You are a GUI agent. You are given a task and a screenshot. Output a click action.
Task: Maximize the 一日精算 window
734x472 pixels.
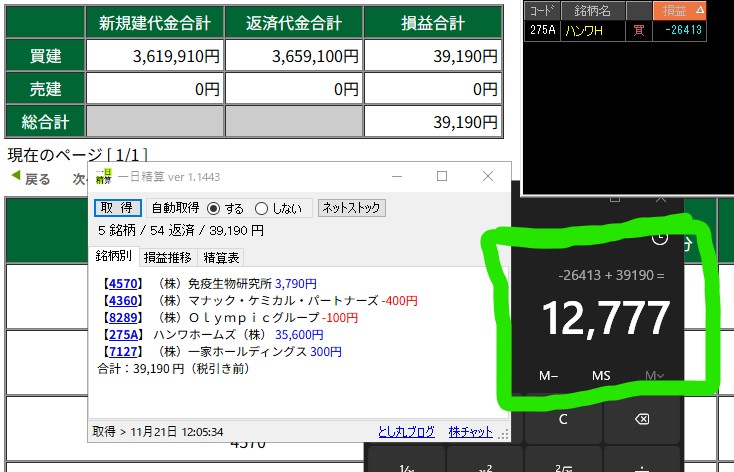point(442,176)
